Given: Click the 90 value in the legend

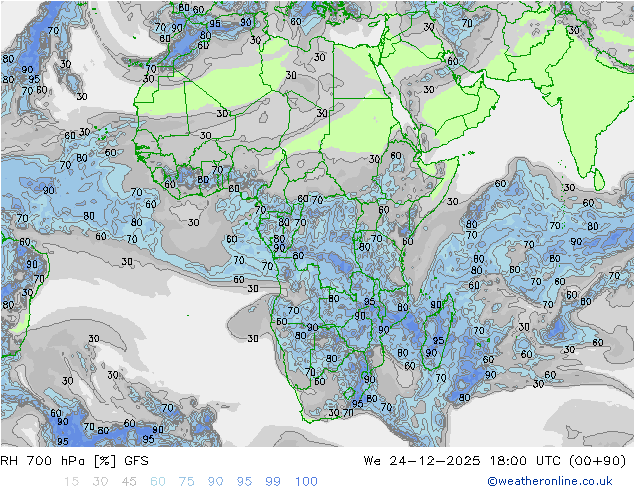Looking at the screenshot, I should coord(215,482).
